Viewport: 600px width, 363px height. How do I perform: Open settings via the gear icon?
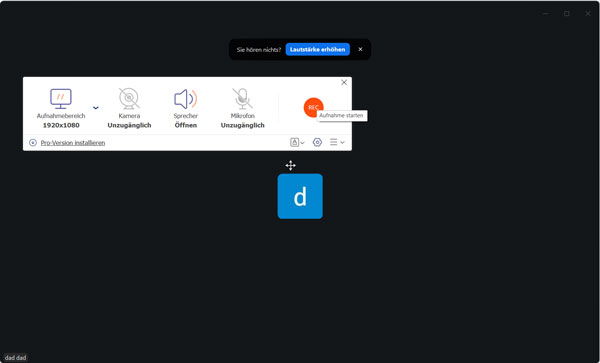[317, 142]
